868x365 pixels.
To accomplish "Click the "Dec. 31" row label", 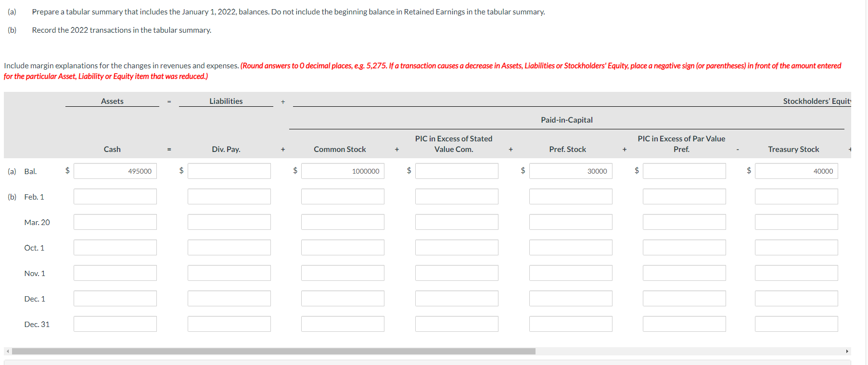I will [37, 324].
